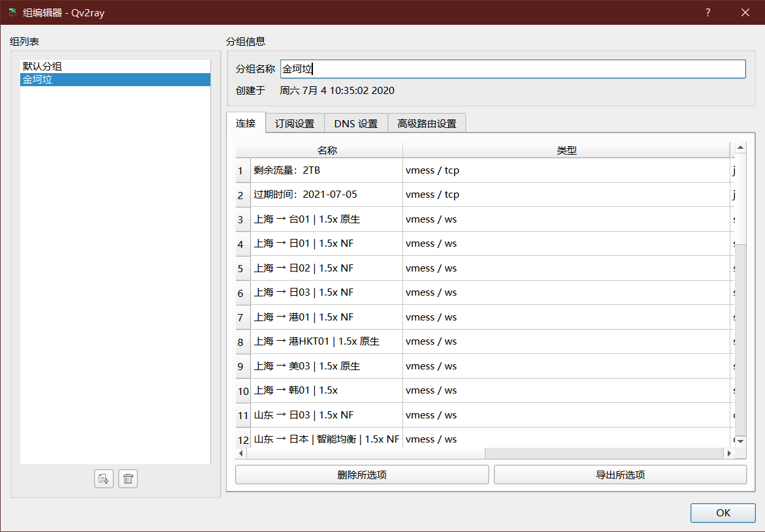Select 默认分组 in the group list
Viewport: 765px width, 532px height.
click(43, 66)
